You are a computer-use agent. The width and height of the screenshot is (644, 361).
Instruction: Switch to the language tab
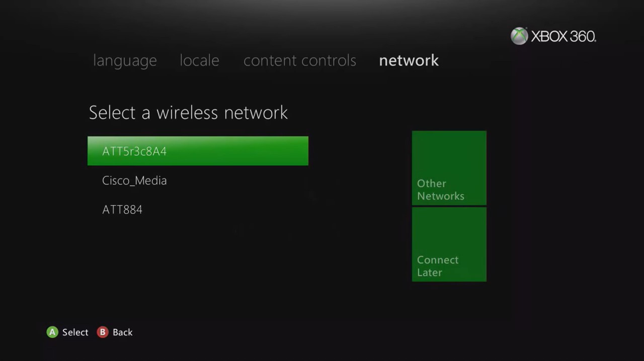pyautogui.click(x=125, y=60)
